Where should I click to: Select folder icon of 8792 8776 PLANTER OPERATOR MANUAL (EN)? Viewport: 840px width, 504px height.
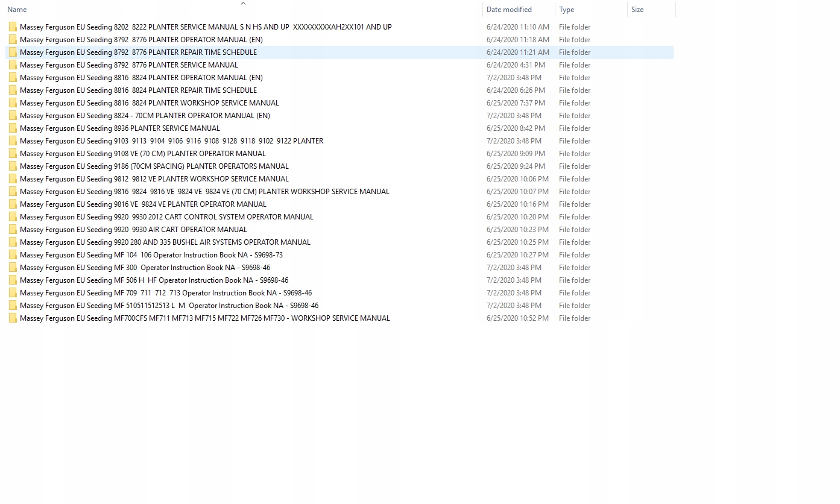[13, 40]
